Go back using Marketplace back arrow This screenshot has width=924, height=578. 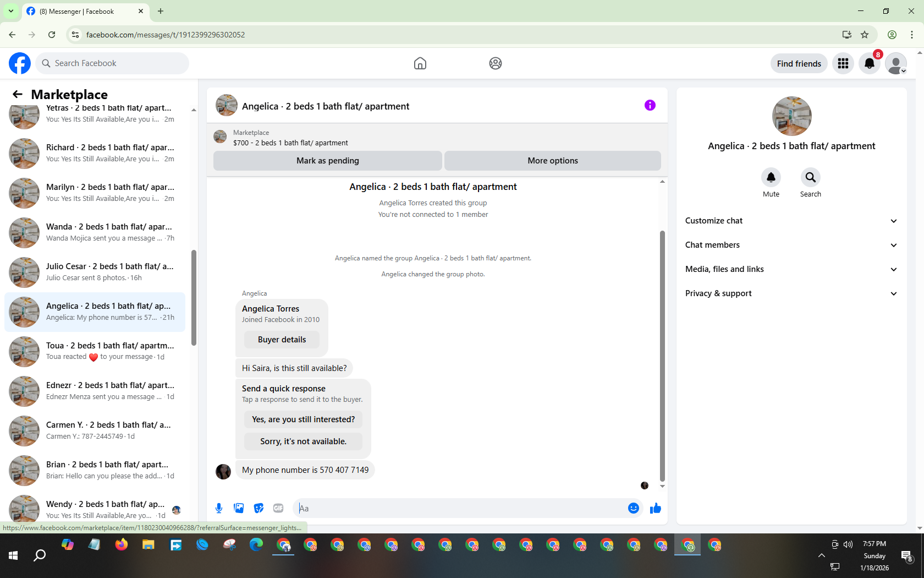click(18, 94)
